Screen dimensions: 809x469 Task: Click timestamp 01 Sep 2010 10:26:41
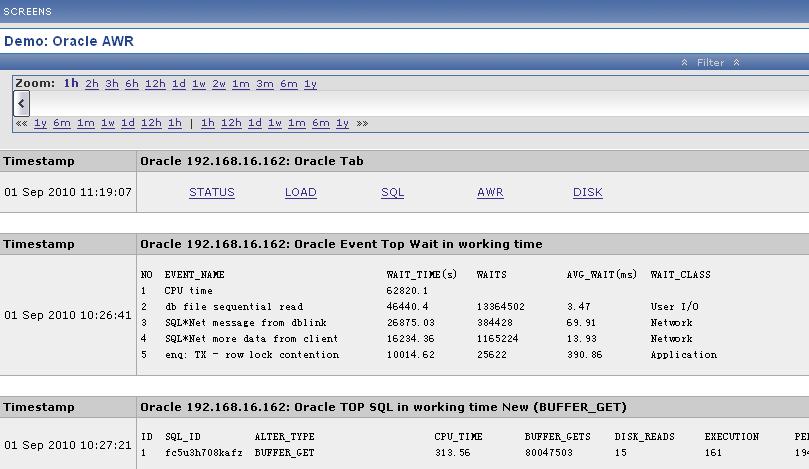tap(68, 315)
